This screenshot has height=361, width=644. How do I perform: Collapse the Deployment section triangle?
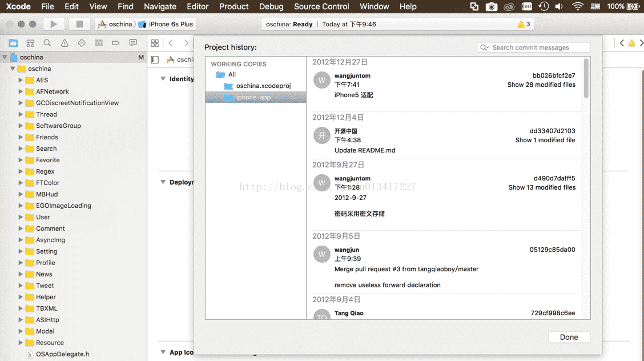click(x=163, y=182)
